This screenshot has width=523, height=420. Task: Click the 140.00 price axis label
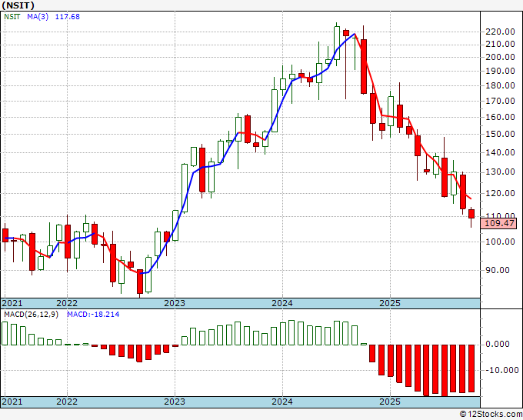(500, 152)
